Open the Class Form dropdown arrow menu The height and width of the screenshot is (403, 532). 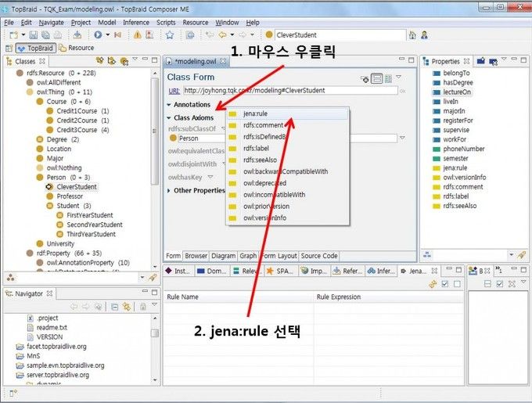[399, 77]
